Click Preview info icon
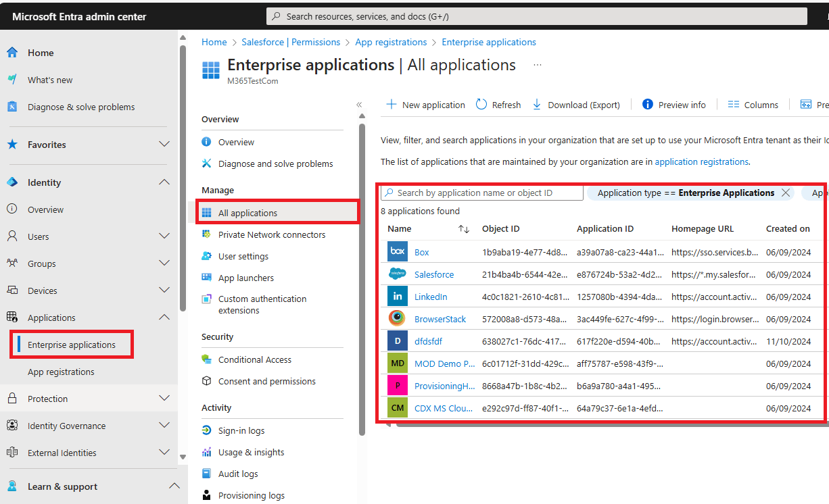 pyautogui.click(x=648, y=104)
